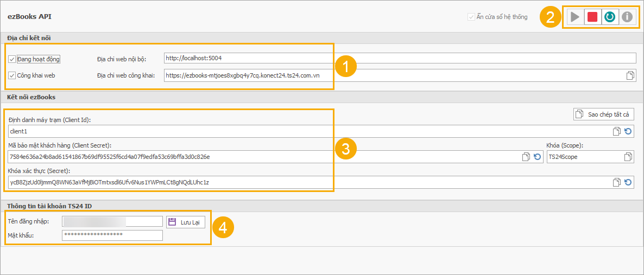Image resolution: width=644 pixels, height=275 pixels.
Task: Copy the public web address
Action: (x=630, y=75)
